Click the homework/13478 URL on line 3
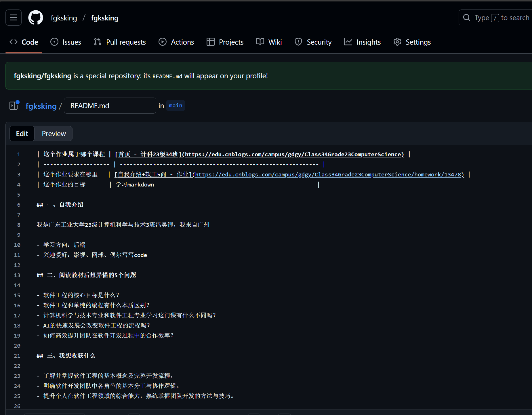 [328, 174]
